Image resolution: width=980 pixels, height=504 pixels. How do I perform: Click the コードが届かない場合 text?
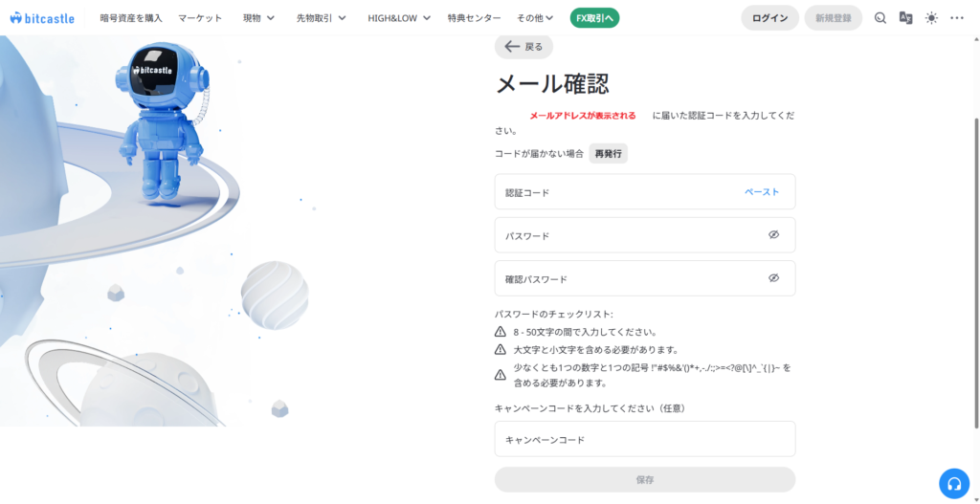540,154
